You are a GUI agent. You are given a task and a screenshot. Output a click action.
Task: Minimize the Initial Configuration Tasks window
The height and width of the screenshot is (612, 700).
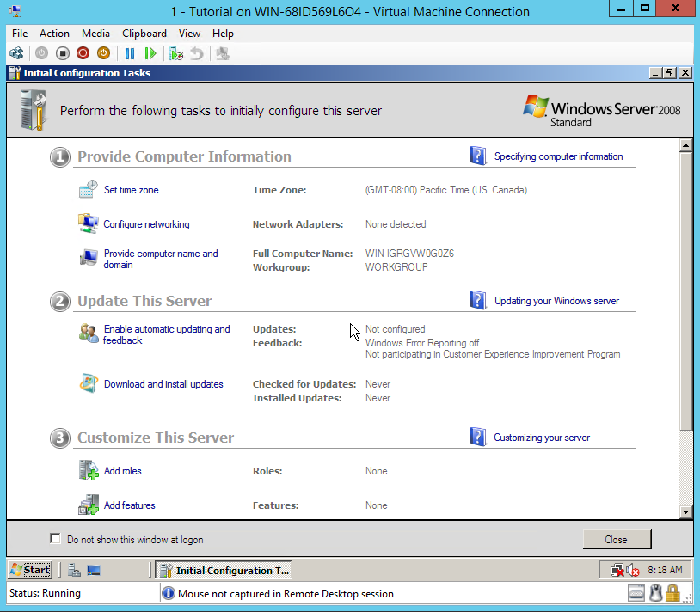click(655, 73)
